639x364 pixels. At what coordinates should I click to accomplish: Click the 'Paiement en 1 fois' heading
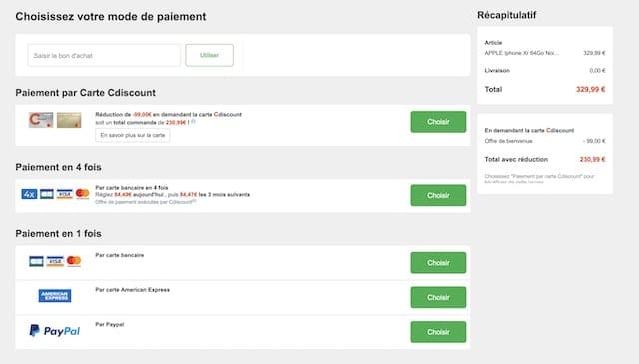pos(58,234)
